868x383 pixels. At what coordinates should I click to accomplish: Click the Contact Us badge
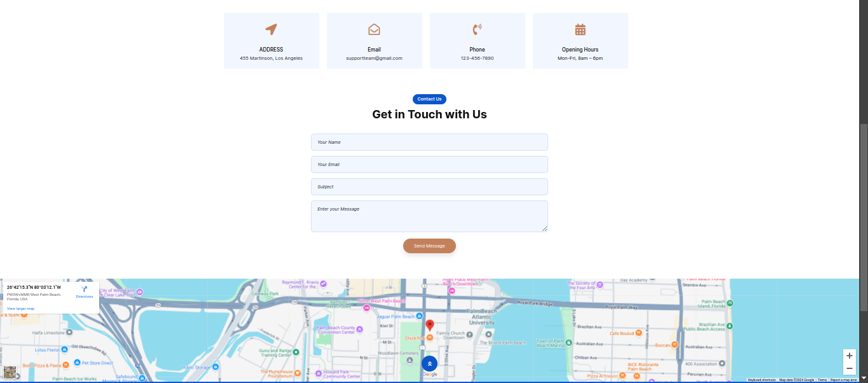[429, 99]
